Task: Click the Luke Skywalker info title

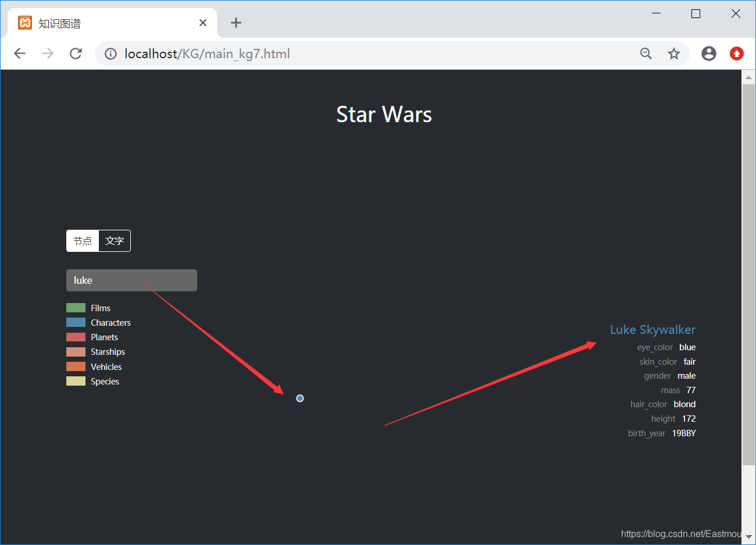Action: [652, 329]
